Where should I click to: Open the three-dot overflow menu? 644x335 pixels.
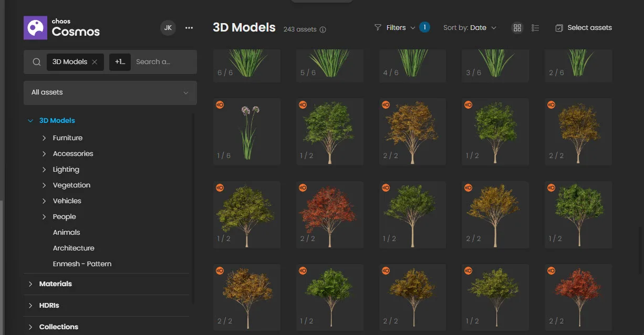click(189, 27)
